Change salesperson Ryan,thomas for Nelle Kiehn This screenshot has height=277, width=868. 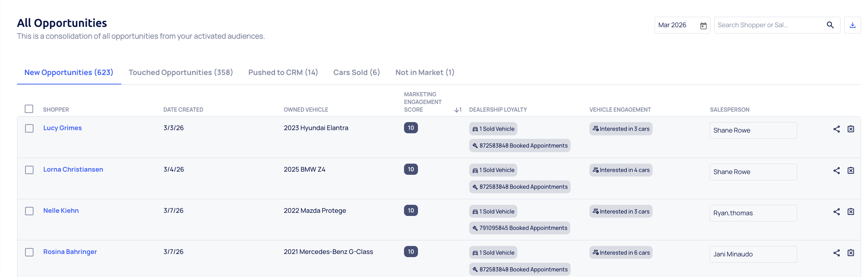click(753, 213)
